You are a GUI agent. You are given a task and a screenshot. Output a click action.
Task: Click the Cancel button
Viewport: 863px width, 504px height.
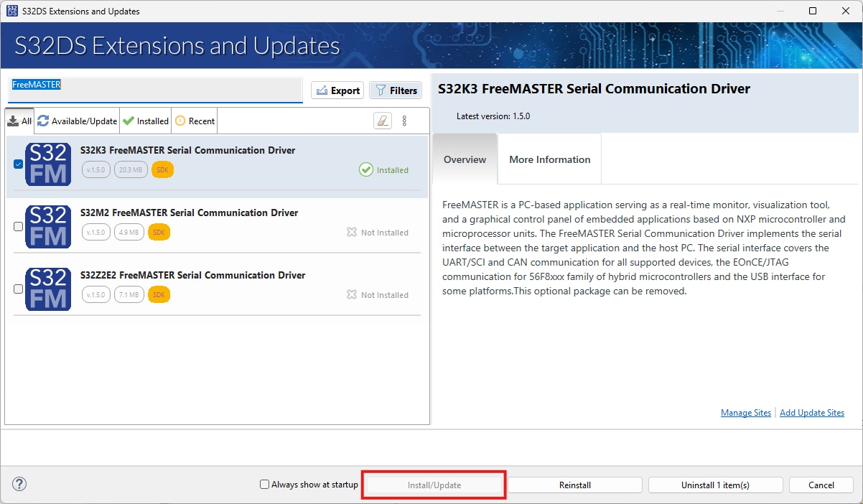click(x=821, y=485)
